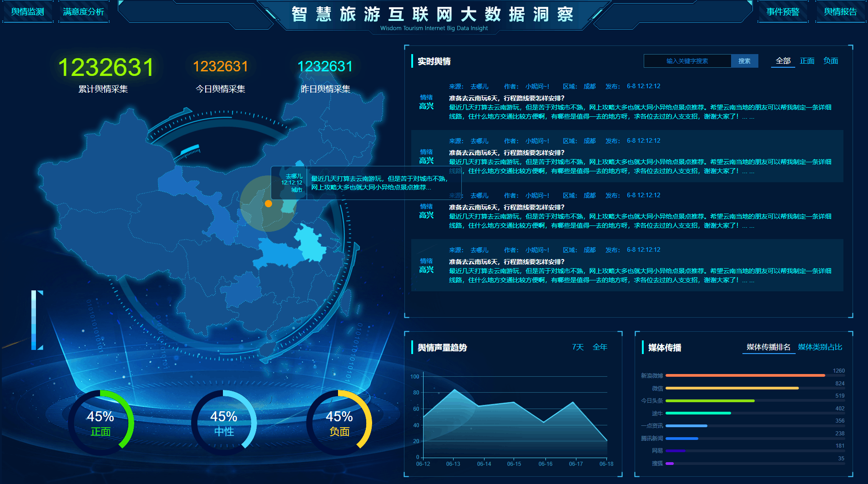Viewport: 868px width, 484px height.
Task: Click the positive 45% donut gauge
Action: click(101, 423)
